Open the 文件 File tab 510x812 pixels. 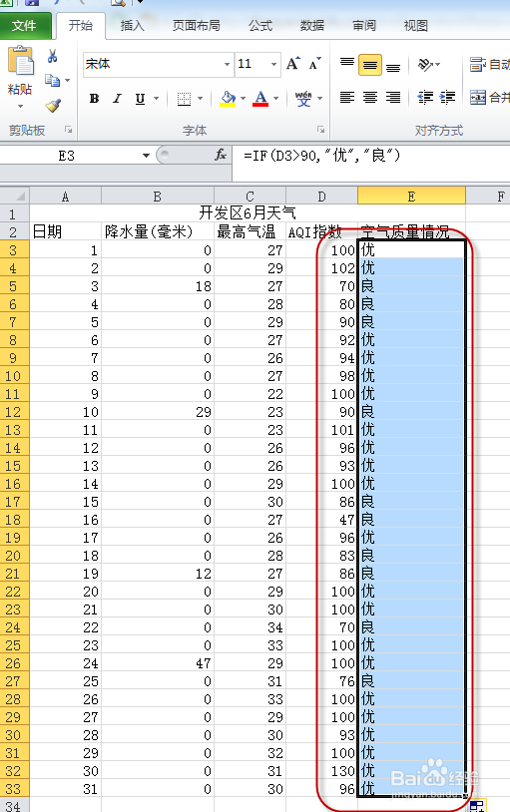click(x=25, y=25)
